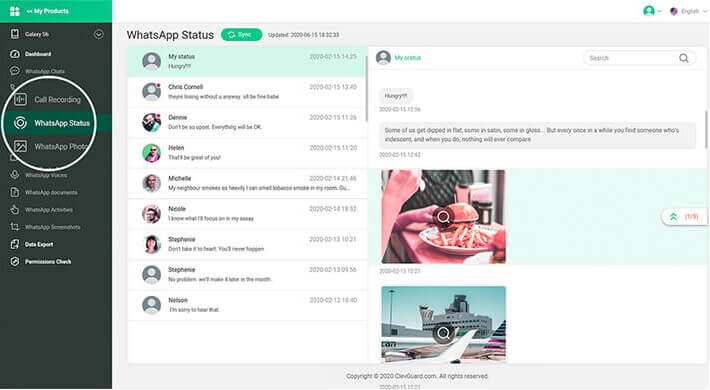Open WhatsApp Chats in sidebar
Image resolution: width=710 pixels, height=390 pixels.
pyautogui.click(x=45, y=71)
